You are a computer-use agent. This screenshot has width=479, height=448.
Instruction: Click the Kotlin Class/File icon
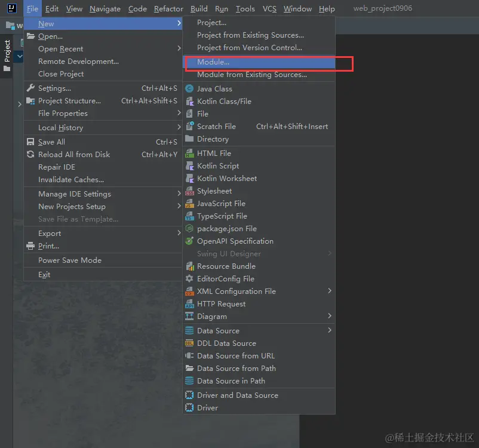pyautogui.click(x=189, y=101)
